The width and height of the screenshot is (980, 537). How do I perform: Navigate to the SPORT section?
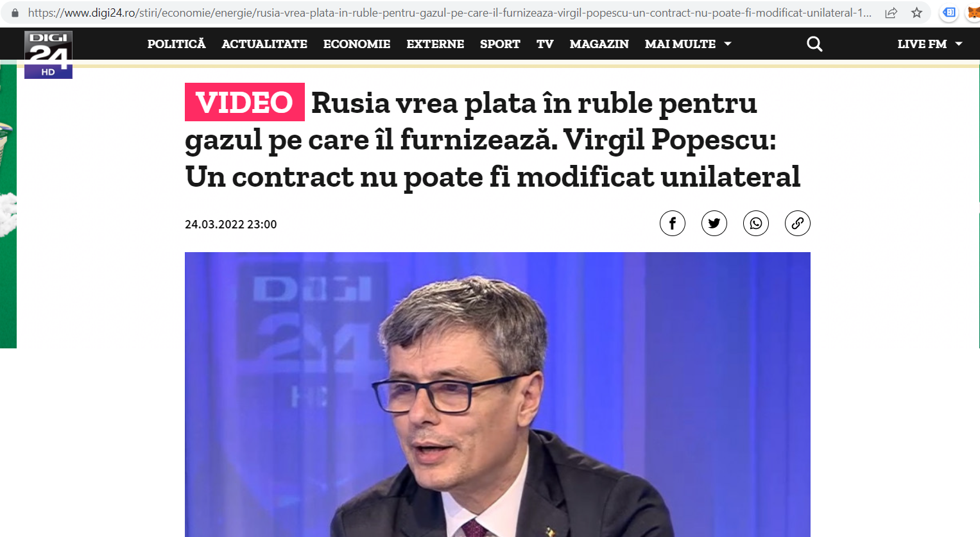coord(500,44)
